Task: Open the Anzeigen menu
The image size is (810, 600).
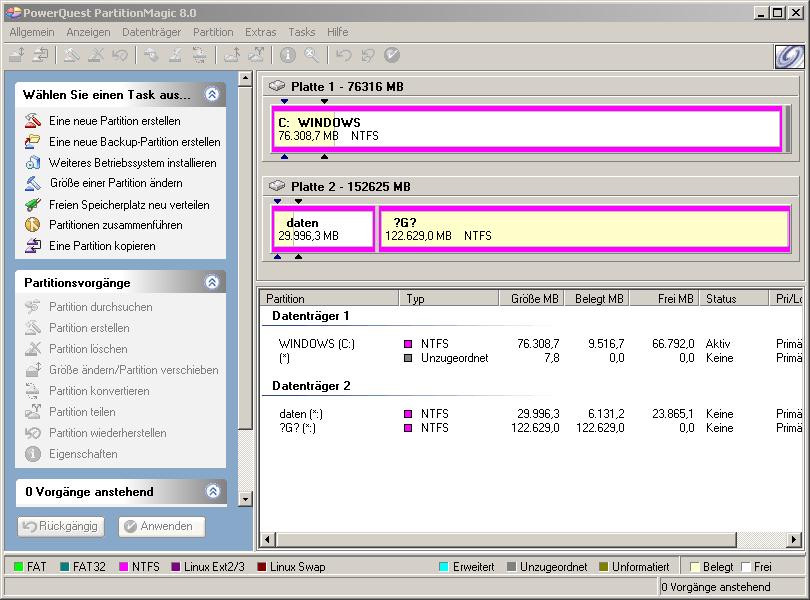Action: coord(88,32)
